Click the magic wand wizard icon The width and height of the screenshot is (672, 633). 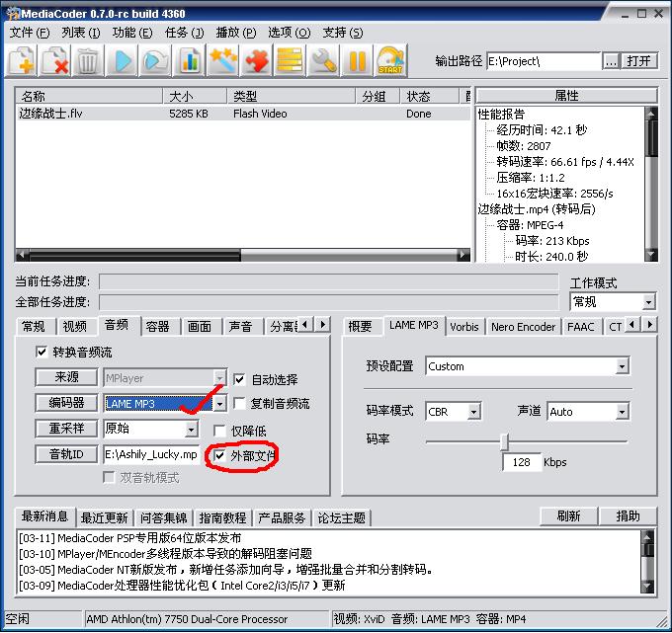tap(222, 60)
